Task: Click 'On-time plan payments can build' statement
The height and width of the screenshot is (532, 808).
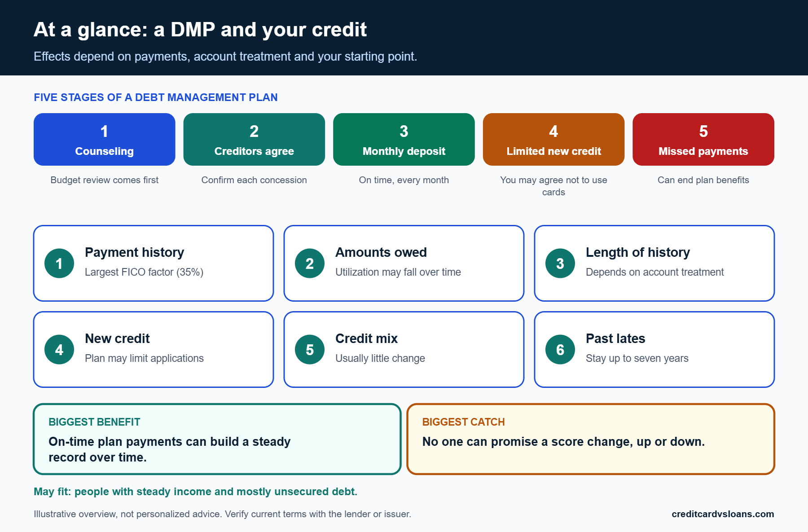Action: point(170,449)
